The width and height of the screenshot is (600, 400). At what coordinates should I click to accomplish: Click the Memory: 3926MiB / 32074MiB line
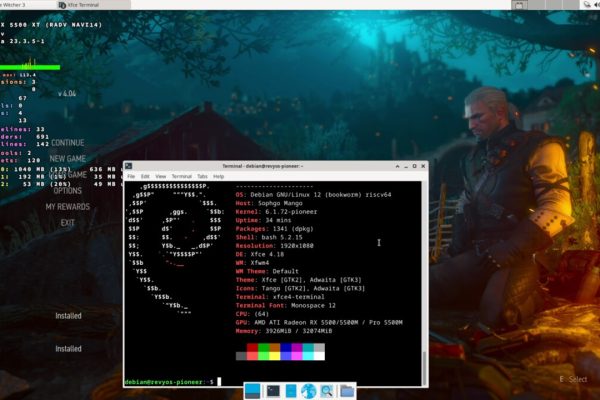(284, 331)
